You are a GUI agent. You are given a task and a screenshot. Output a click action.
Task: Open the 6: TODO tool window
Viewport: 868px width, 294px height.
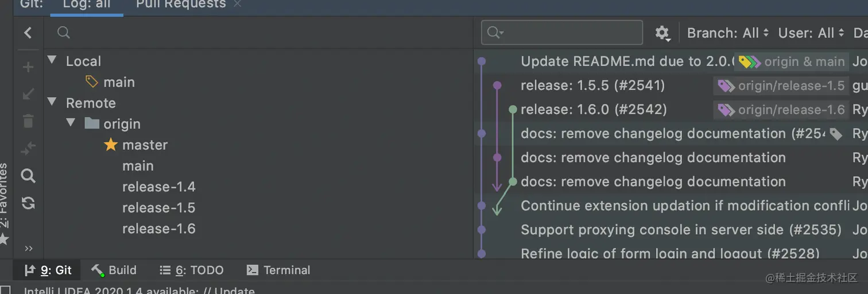pos(191,270)
